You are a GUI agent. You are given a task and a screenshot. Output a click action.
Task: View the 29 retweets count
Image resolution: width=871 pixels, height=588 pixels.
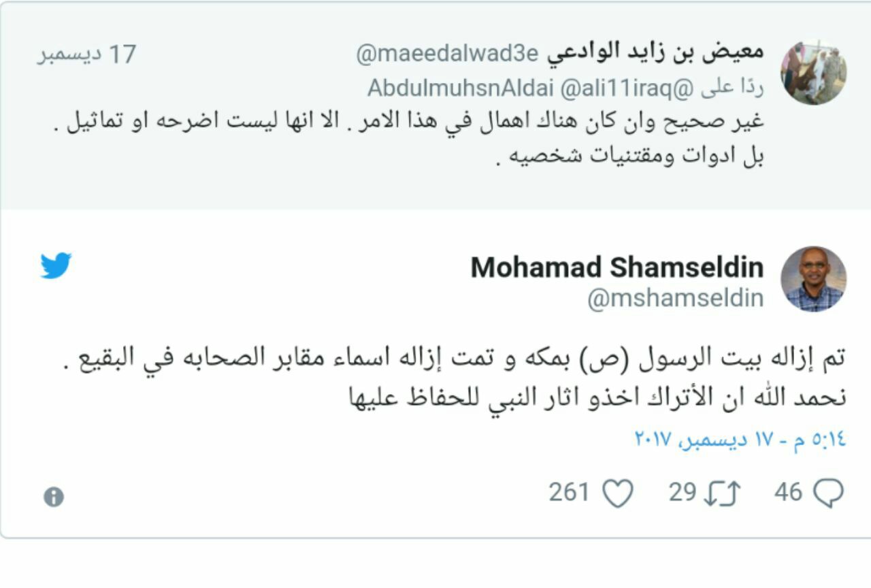[x=683, y=492]
